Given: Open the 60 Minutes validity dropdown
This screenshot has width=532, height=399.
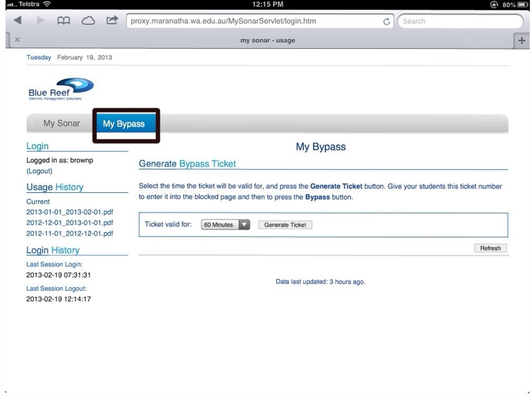Looking at the screenshot, I should click(x=225, y=225).
